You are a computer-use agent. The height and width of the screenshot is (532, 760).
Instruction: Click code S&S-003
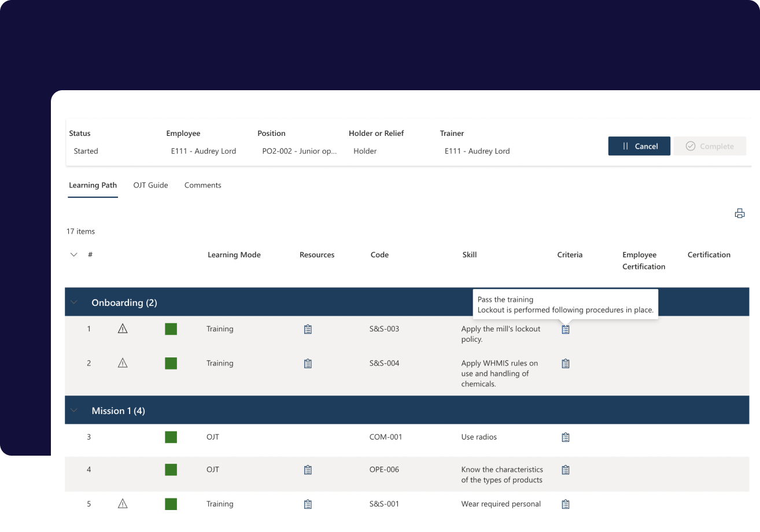pos(384,328)
